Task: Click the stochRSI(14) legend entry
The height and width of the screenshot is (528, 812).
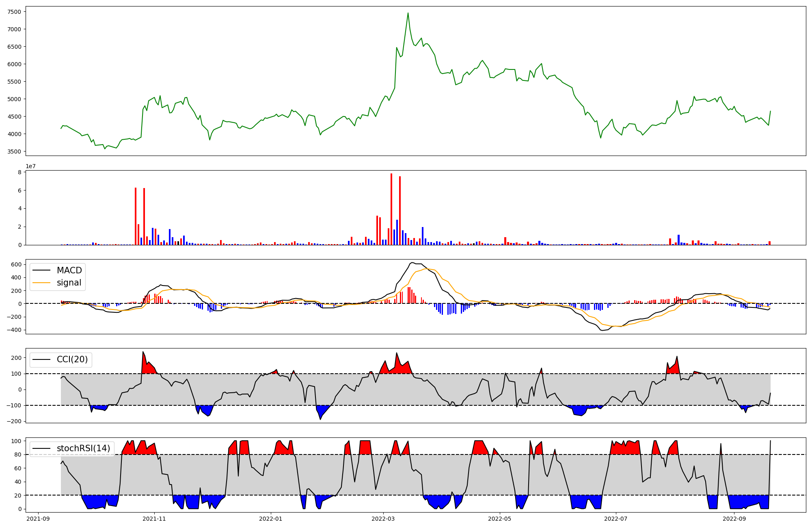Action: click(83, 448)
